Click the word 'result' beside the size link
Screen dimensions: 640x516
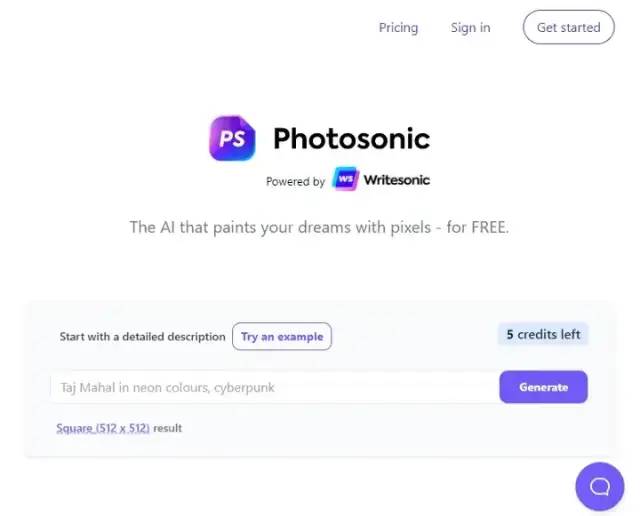[168, 428]
